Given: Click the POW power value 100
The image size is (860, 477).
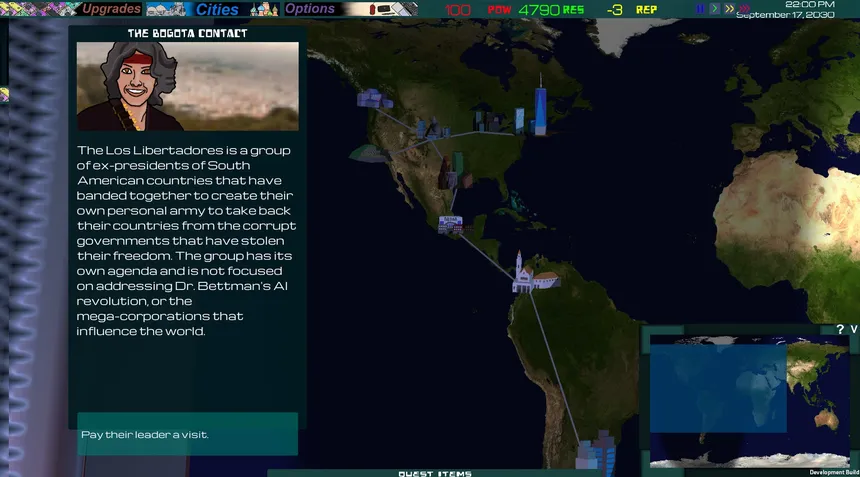Looking at the screenshot, I should (457, 10).
